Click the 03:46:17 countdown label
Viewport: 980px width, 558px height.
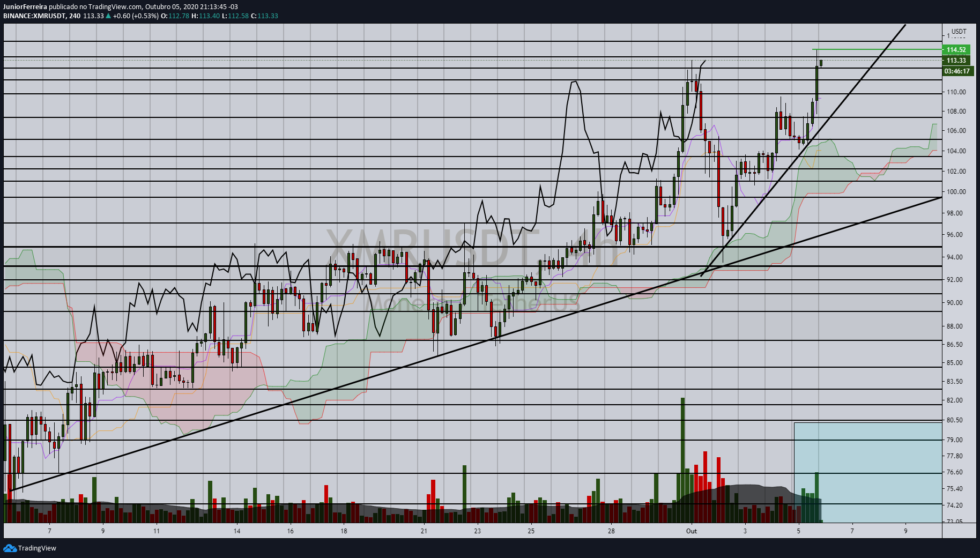957,71
